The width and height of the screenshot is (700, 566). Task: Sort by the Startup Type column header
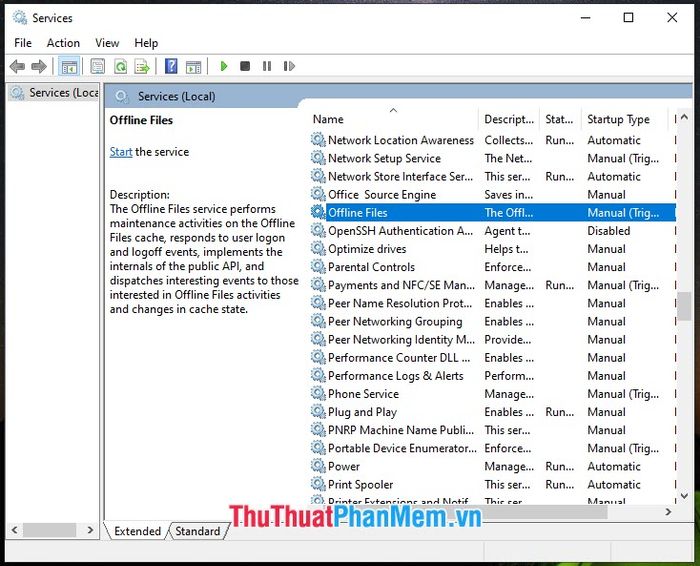click(624, 119)
